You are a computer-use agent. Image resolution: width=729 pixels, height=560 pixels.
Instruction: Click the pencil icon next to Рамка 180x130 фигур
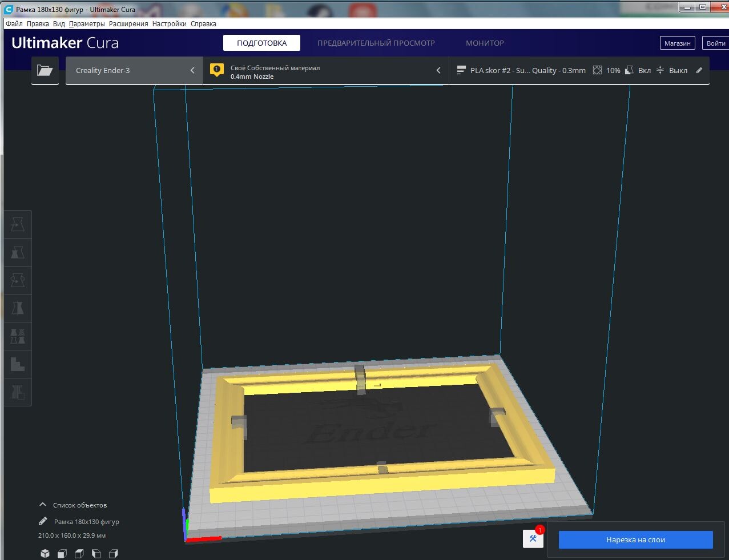[x=43, y=521]
